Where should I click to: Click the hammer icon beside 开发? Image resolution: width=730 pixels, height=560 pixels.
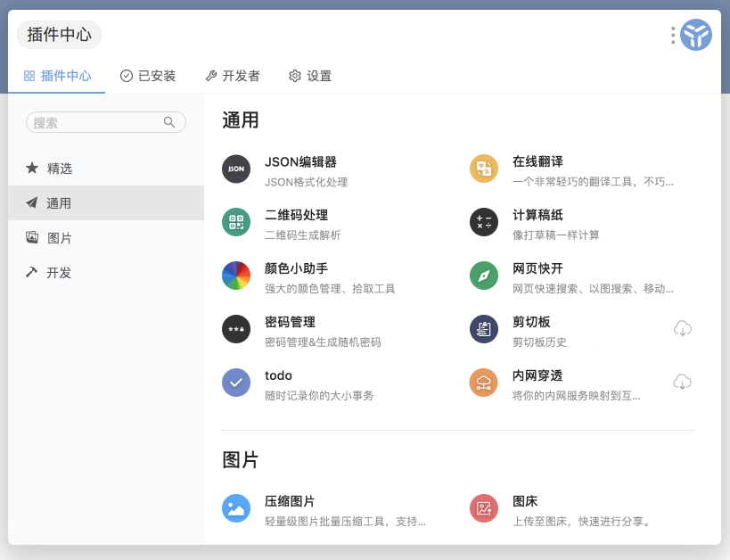[31, 272]
